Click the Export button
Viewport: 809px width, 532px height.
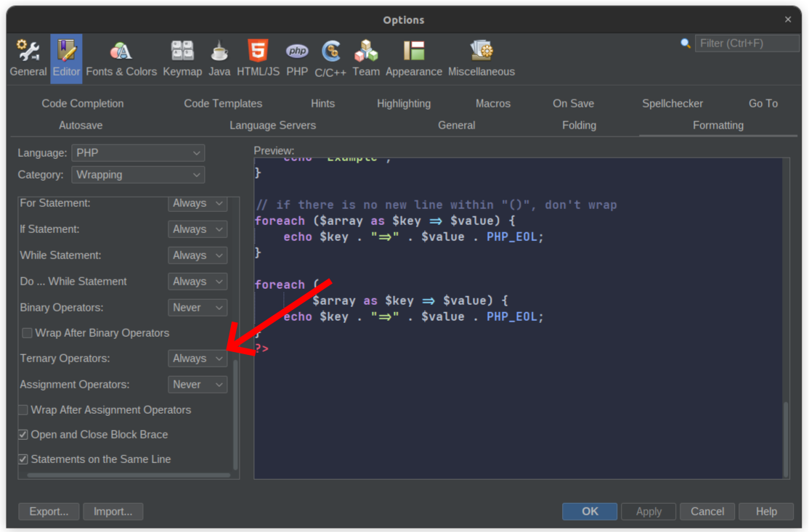click(48, 511)
